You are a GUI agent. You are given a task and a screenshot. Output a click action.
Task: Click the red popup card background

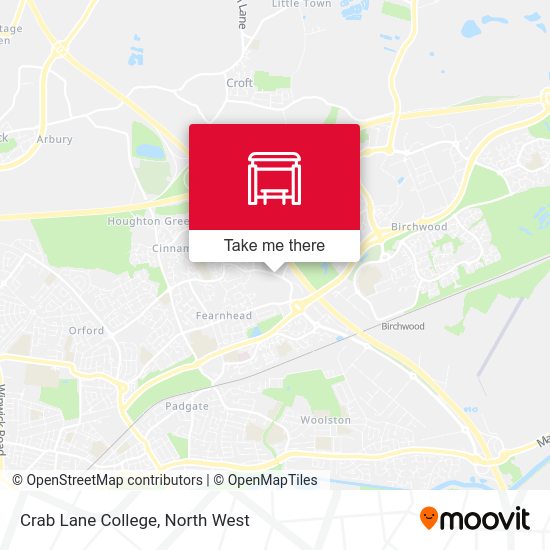point(274,177)
